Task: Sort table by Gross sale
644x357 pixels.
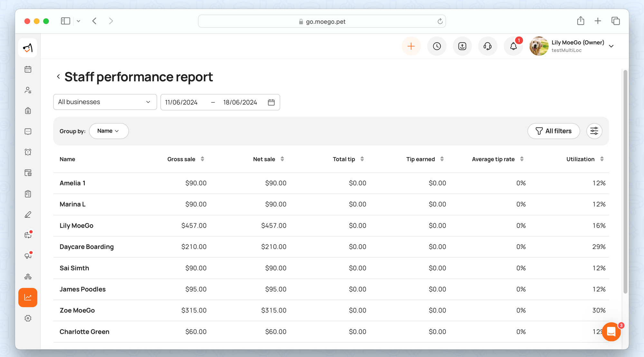Action: [202, 159]
